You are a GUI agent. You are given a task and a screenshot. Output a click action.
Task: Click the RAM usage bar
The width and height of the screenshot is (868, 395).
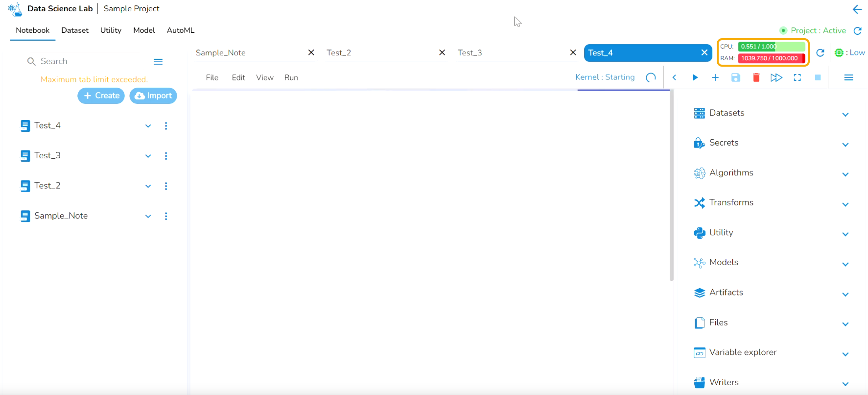(771, 58)
